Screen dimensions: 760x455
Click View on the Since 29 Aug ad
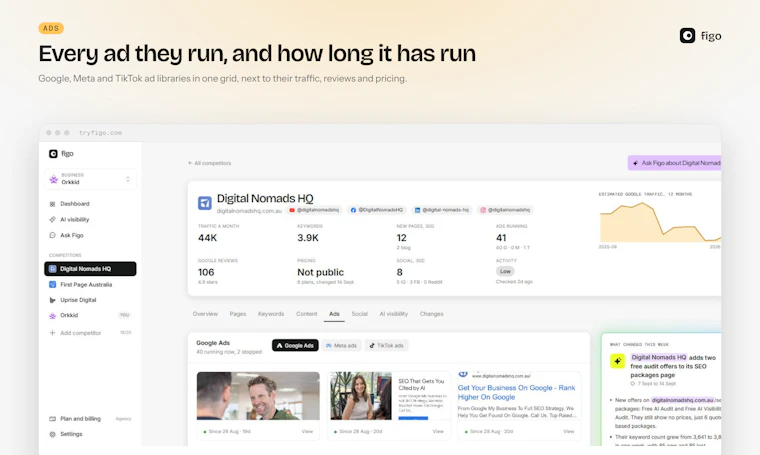[307, 431]
